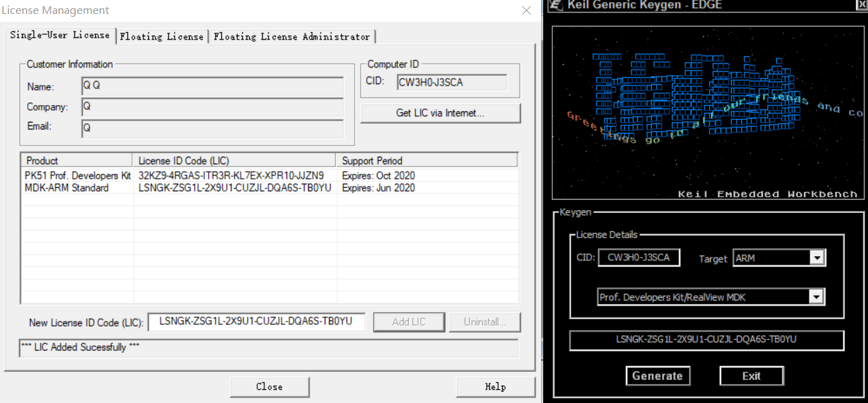The width and height of the screenshot is (868, 403).
Task: Click the CID field in the keygen window
Action: pyautogui.click(x=638, y=258)
